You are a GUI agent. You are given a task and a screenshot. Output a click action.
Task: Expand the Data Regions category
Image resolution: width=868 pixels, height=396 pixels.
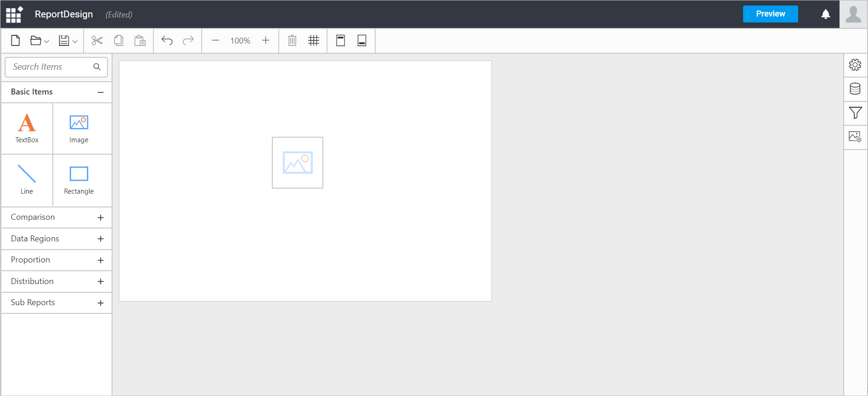click(101, 239)
